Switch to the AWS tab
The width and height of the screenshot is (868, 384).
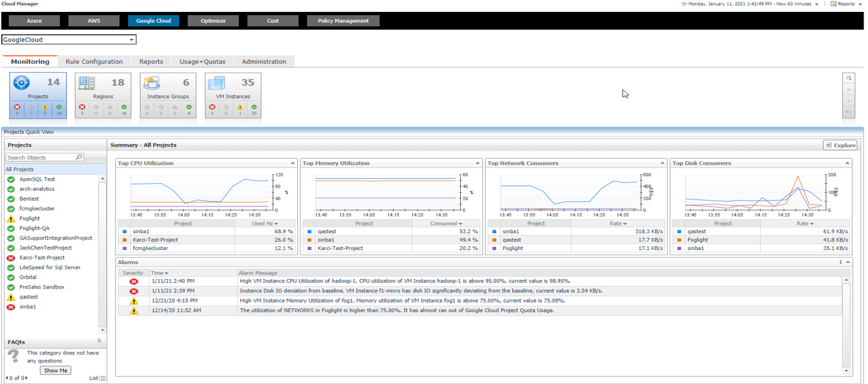[x=93, y=21]
